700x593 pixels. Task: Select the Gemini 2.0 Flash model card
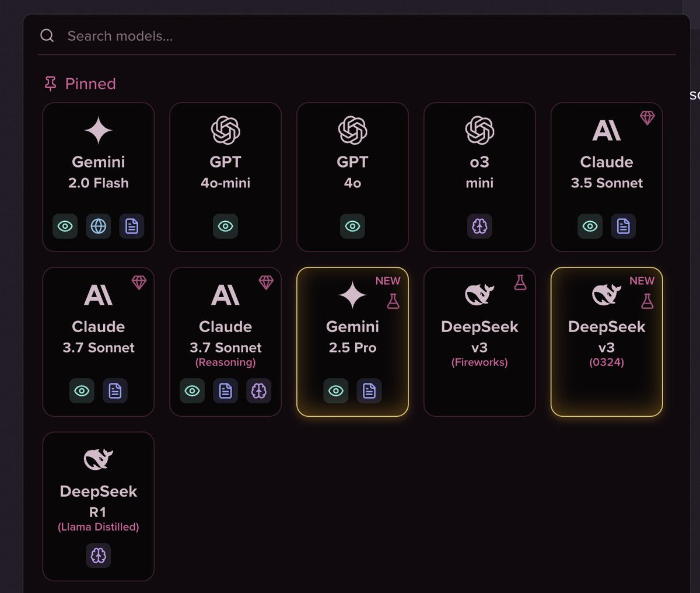tap(99, 177)
